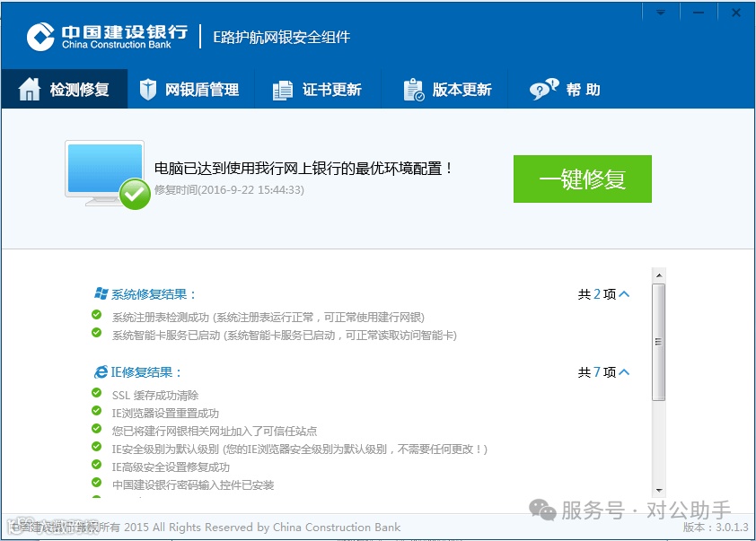
Task: Click green check beside 可信任站点 row
Action: tap(96, 428)
